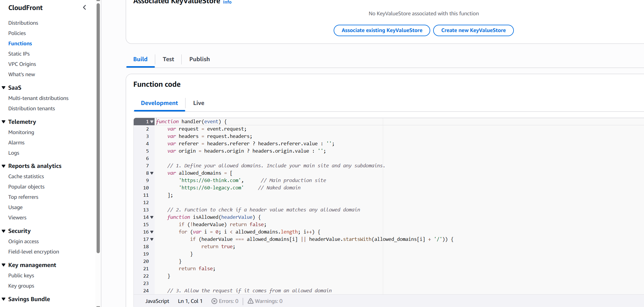Fold the code at line 1 arrow

coord(152,122)
